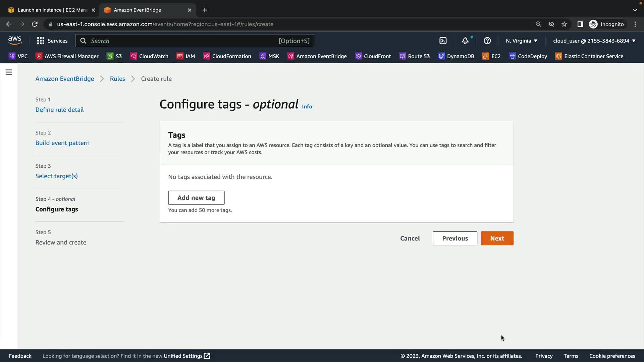Open the CloudWatch shortcut in favorites bar
Screen dimensions: 644x362
click(x=149, y=56)
